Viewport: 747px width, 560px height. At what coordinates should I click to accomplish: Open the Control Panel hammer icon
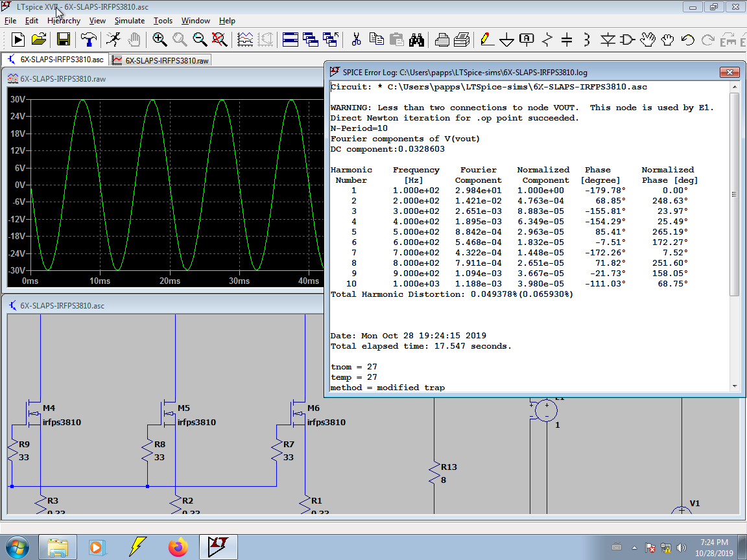[89, 40]
